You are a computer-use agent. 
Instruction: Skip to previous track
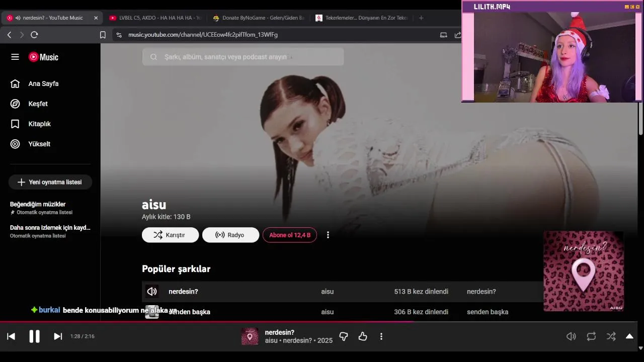click(x=11, y=336)
